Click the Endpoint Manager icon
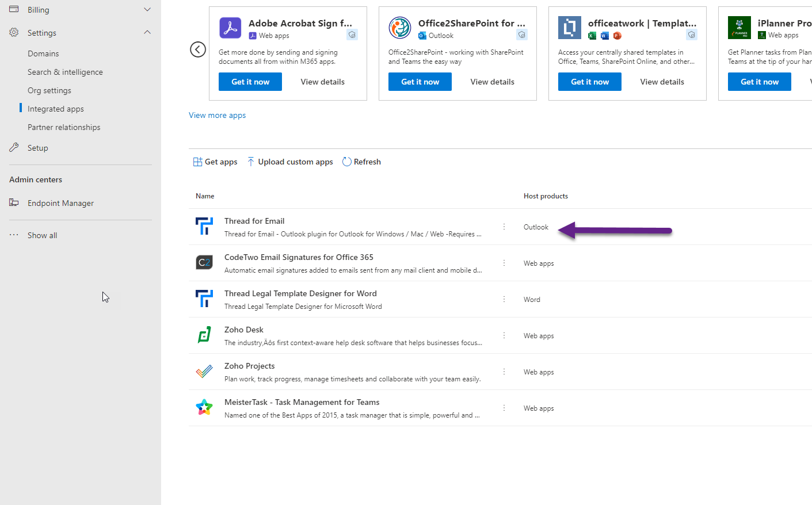Image resolution: width=812 pixels, height=505 pixels. [x=14, y=202]
